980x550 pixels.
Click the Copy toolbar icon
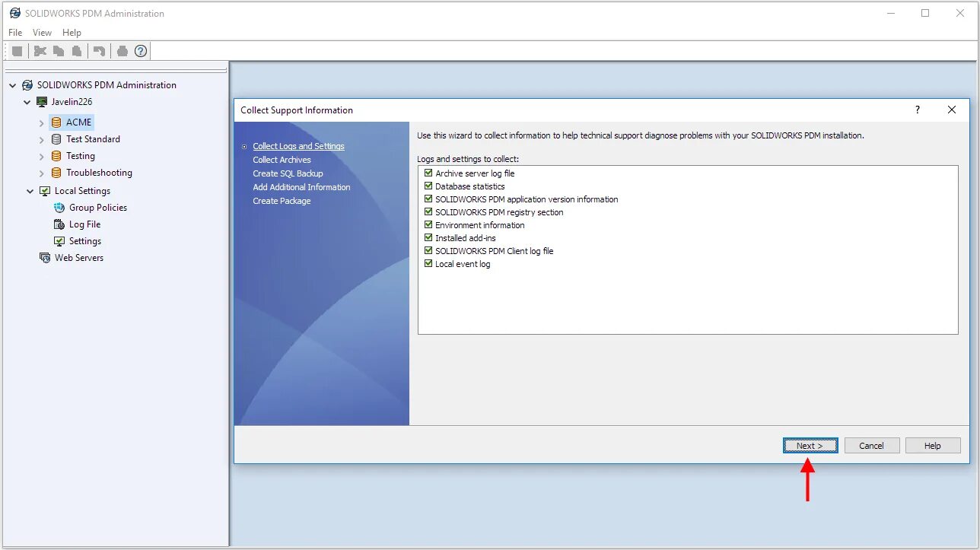[x=59, y=51]
